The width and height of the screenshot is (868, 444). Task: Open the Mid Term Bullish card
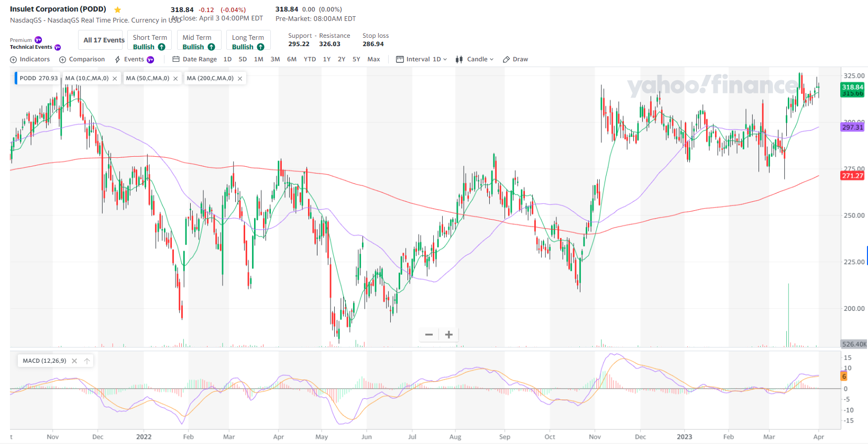click(x=199, y=40)
